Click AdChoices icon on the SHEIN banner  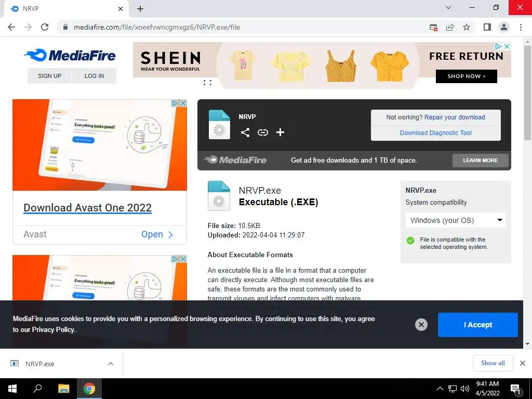coord(498,46)
